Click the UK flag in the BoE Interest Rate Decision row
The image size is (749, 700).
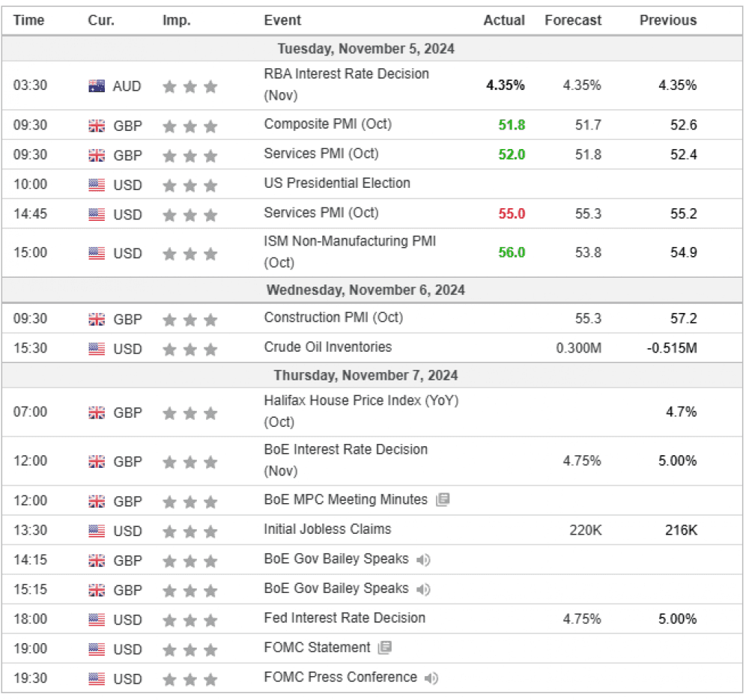pos(97,462)
